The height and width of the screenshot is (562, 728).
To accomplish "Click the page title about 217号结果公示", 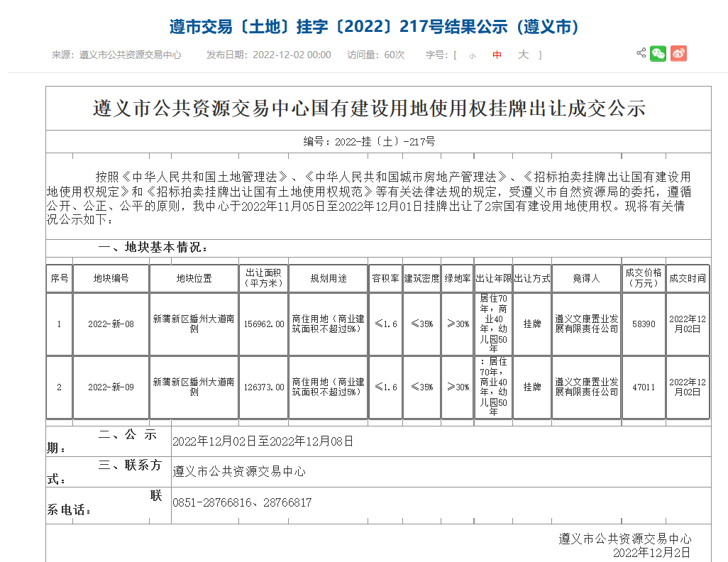I will tap(375, 27).
